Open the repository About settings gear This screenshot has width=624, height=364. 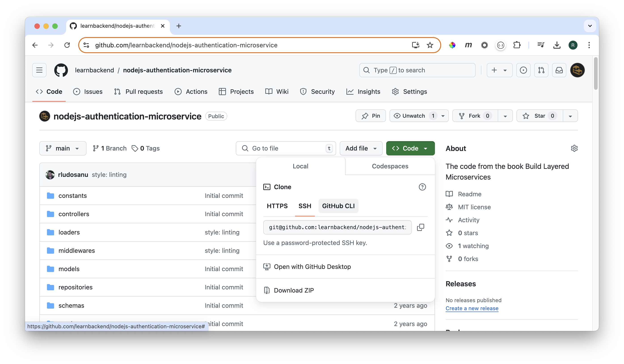pyautogui.click(x=574, y=148)
